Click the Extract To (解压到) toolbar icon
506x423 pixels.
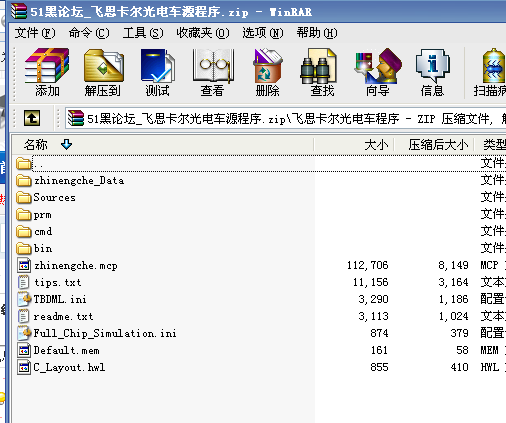[x=103, y=65]
